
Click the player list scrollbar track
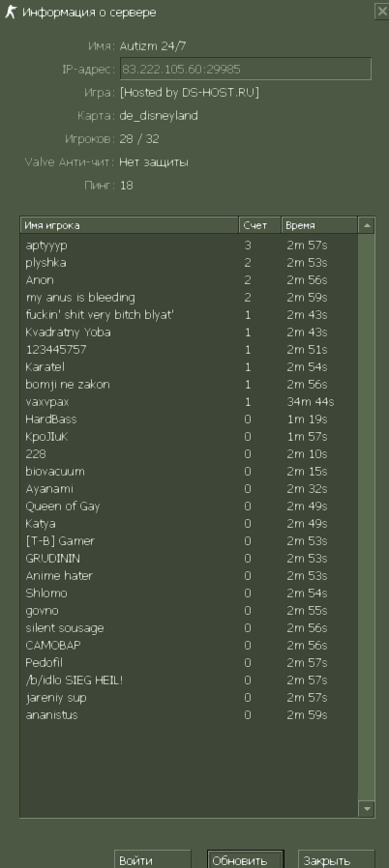[x=367, y=517]
